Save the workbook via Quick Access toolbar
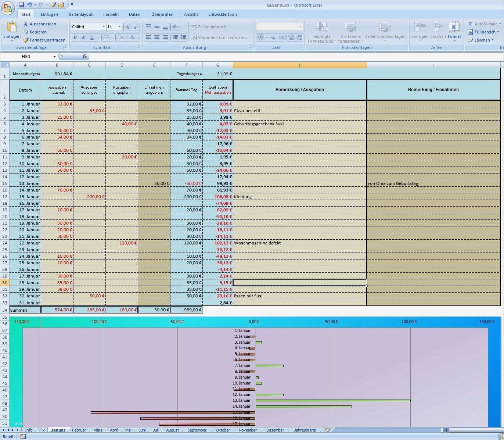 pos(21,5)
